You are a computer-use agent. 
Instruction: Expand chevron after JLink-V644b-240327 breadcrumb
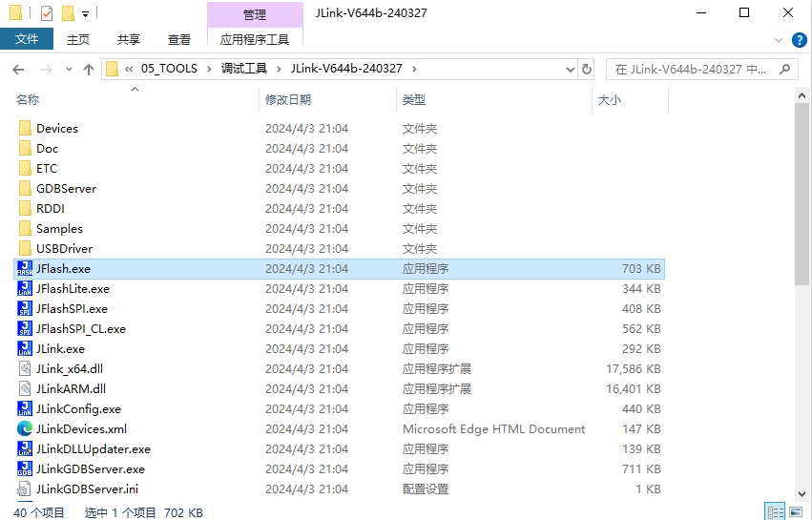(414, 69)
